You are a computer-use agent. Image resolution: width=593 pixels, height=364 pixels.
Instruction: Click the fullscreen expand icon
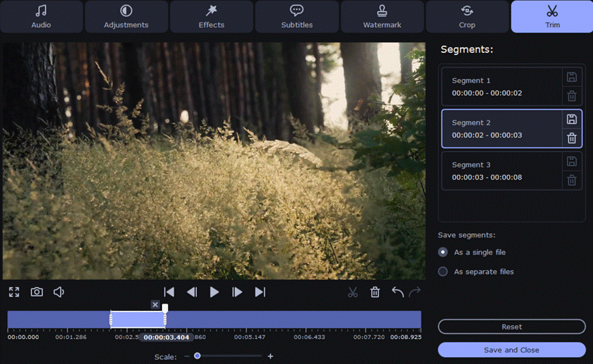point(14,292)
